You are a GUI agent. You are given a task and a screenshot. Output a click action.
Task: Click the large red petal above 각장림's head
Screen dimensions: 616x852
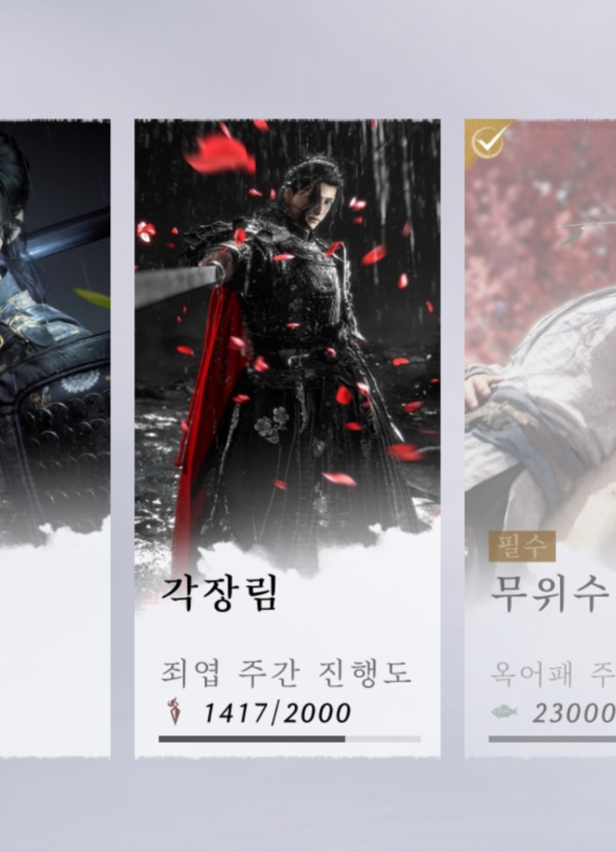[x=221, y=155]
